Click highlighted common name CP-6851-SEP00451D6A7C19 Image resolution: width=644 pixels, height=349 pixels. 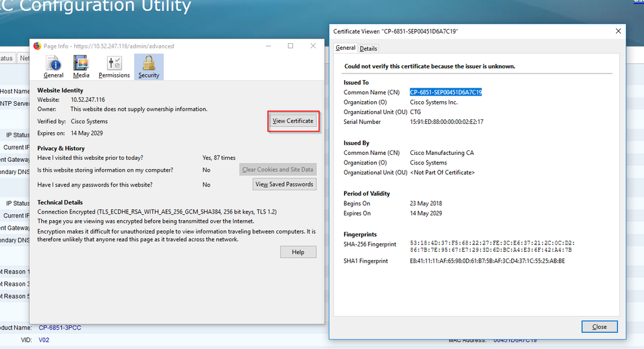(x=446, y=92)
